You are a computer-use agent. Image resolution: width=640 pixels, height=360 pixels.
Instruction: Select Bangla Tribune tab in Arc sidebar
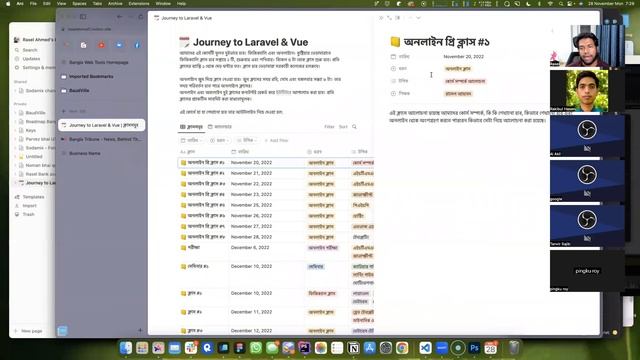click(x=102, y=139)
